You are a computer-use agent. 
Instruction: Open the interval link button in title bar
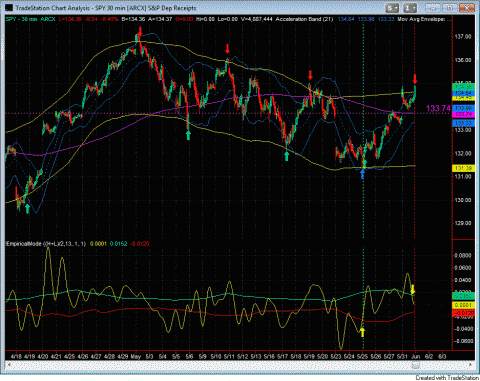[x=410, y=8]
